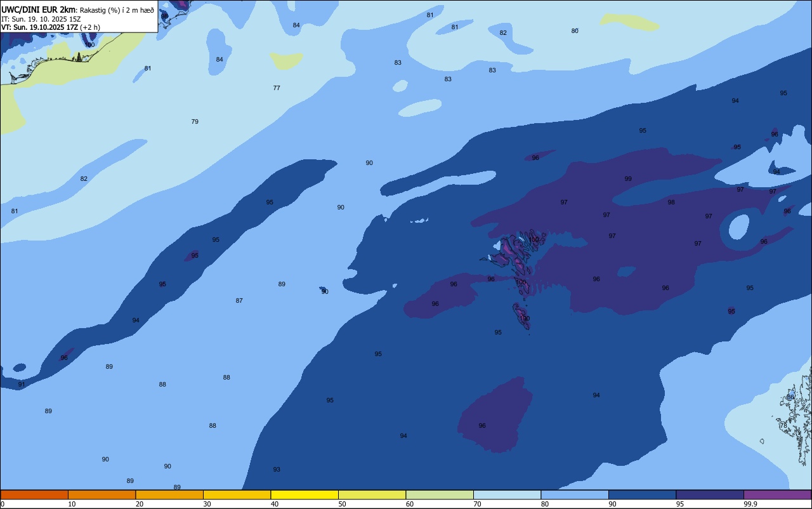Pick the 50–60 pale yellow legend band
The height and width of the screenshot is (509, 812).
(372, 494)
